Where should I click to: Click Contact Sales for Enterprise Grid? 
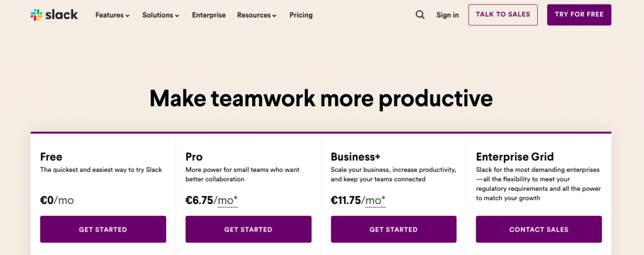tap(538, 229)
